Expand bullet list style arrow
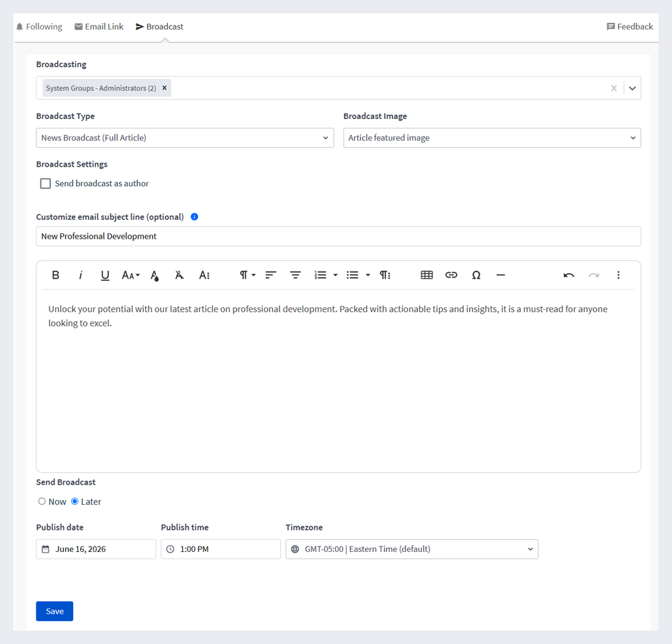The width and height of the screenshot is (672, 644). (368, 275)
